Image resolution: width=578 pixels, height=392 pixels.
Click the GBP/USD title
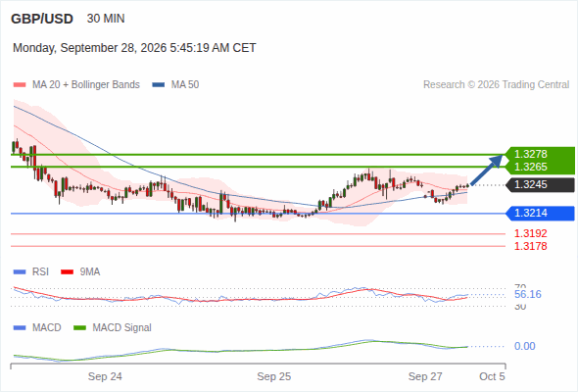pyautogui.click(x=42, y=19)
